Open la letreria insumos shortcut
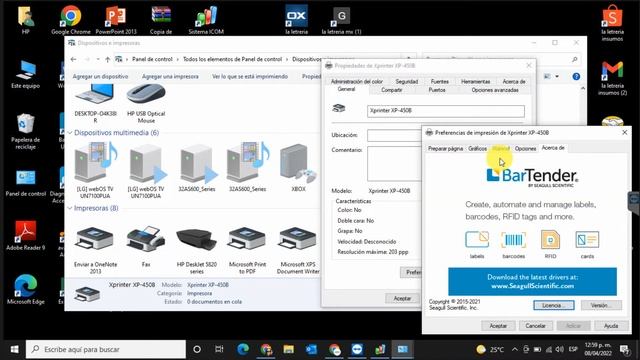This screenshot has height=360, width=640. [612, 23]
